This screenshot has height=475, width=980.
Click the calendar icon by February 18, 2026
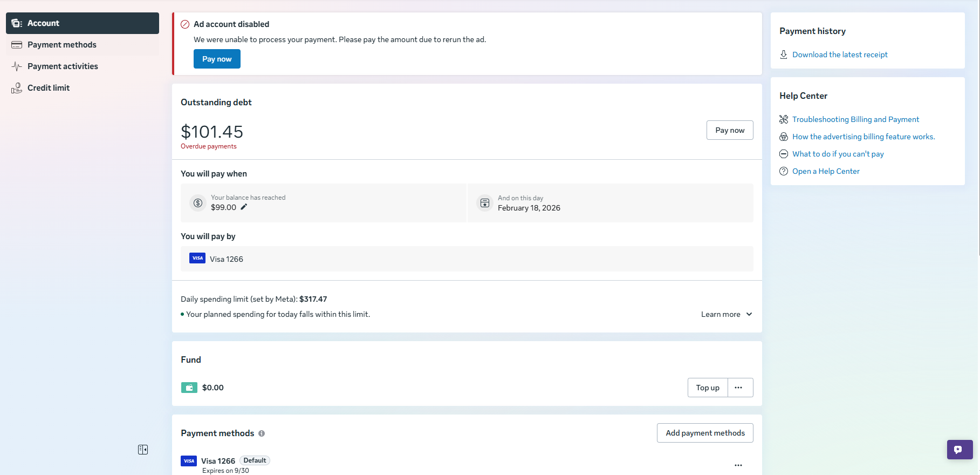(x=485, y=203)
